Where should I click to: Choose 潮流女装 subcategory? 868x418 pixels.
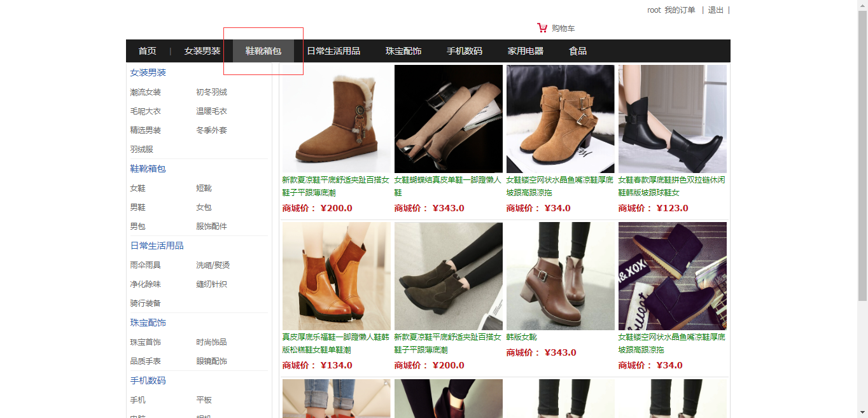coord(146,92)
